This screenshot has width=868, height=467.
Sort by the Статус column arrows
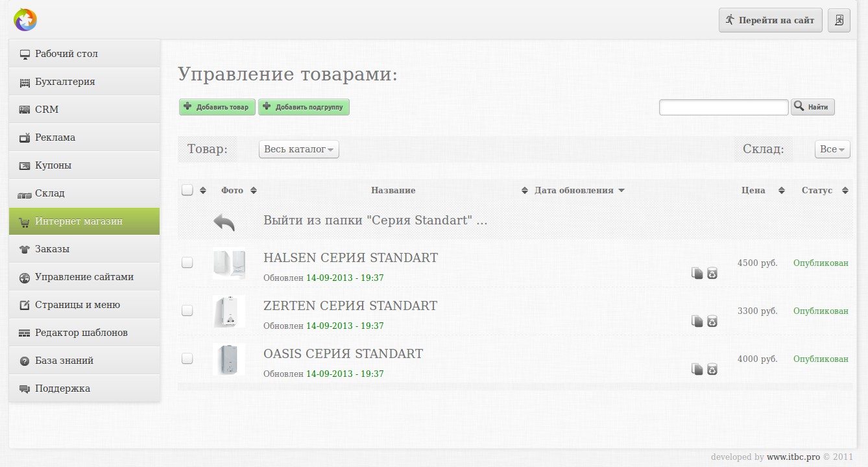pyautogui.click(x=845, y=190)
